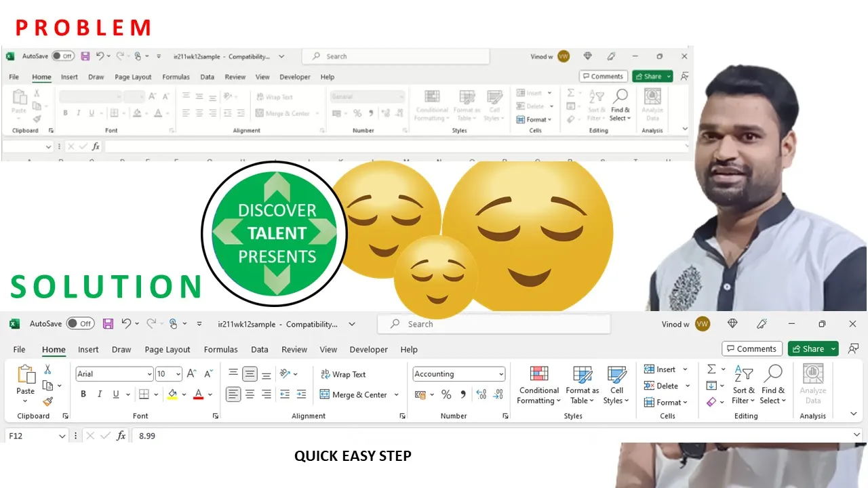Click Find & Select in bottom Excel ribbon

click(x=773, y=384)
